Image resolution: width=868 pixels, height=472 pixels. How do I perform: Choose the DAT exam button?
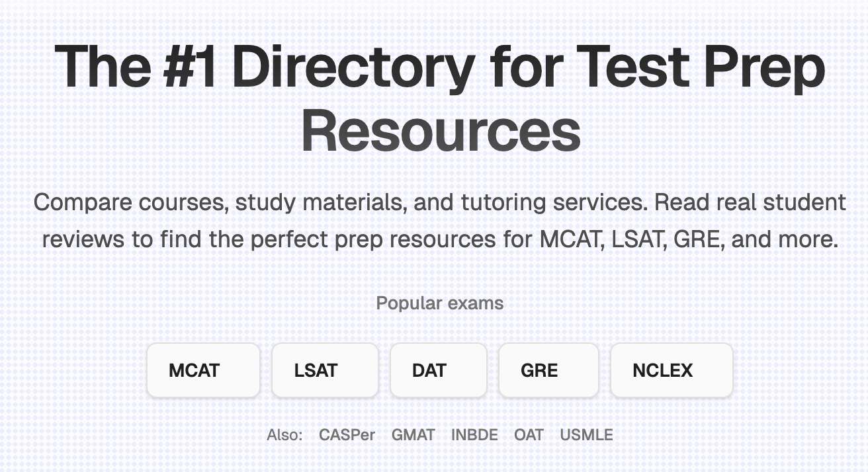(438, 370)
